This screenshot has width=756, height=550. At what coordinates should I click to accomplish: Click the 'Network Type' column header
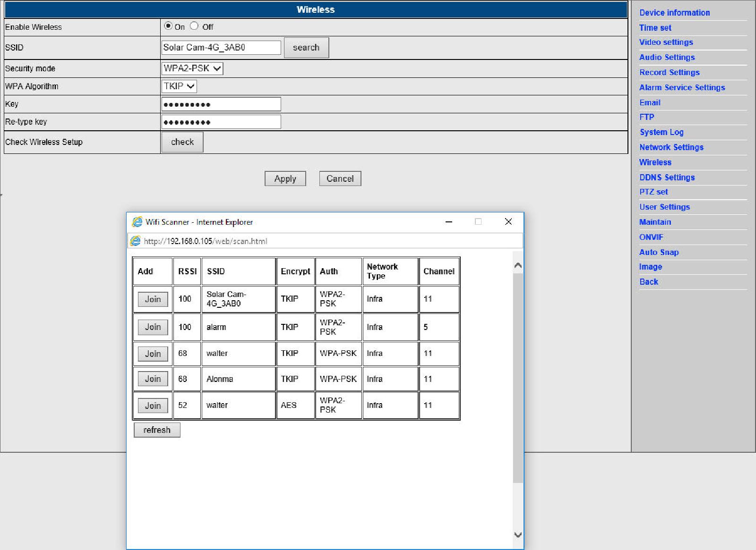tap(390, 271)
